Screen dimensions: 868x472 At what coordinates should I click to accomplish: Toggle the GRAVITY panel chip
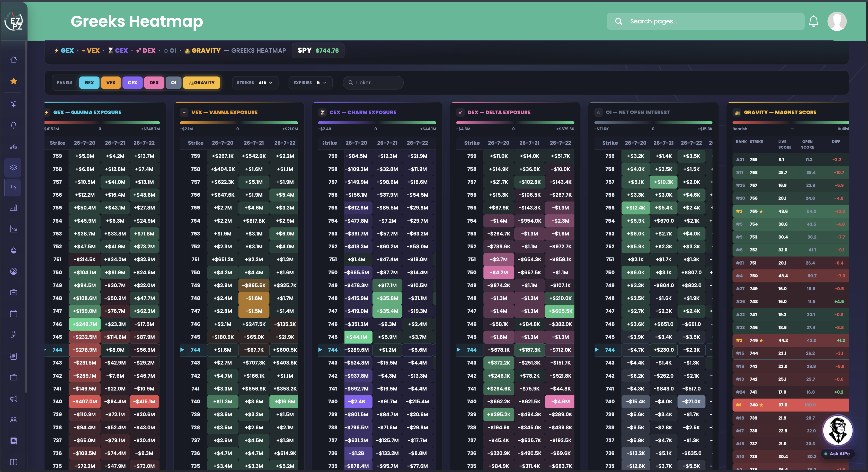pos(201,83)
